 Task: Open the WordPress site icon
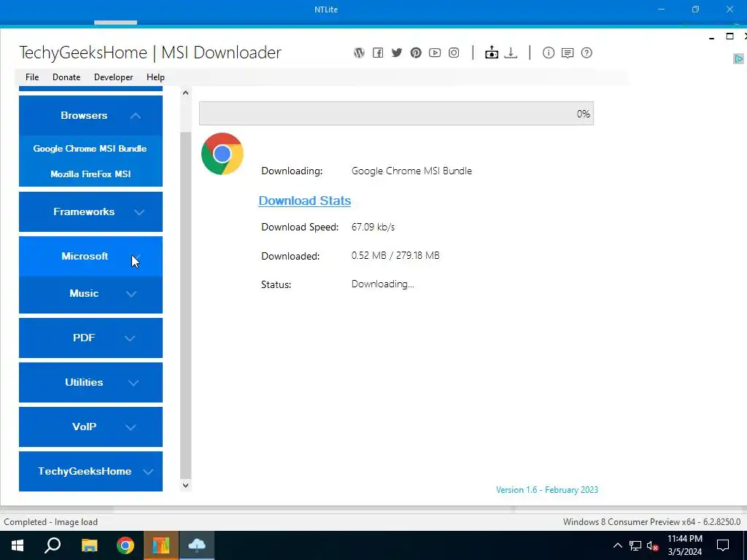pyautogui.click(x=359, y=52)
